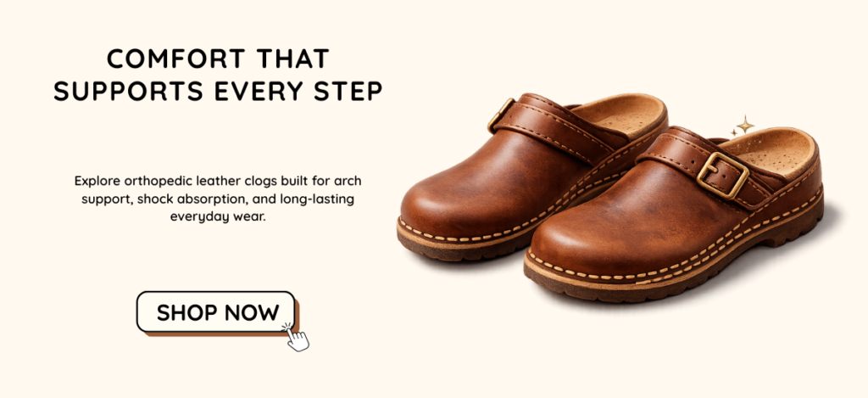Click the orthopedic leather clogs description text
868x398 pixels.
click(218, 199)
